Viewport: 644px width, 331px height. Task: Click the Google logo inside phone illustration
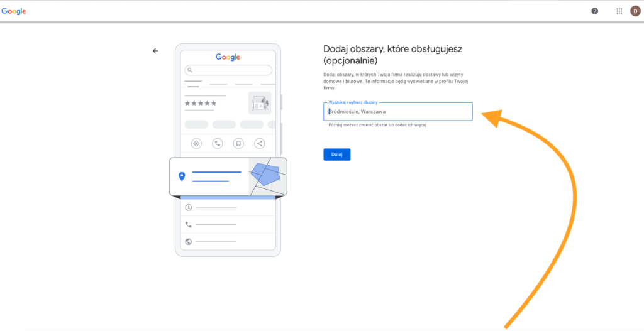228,57
